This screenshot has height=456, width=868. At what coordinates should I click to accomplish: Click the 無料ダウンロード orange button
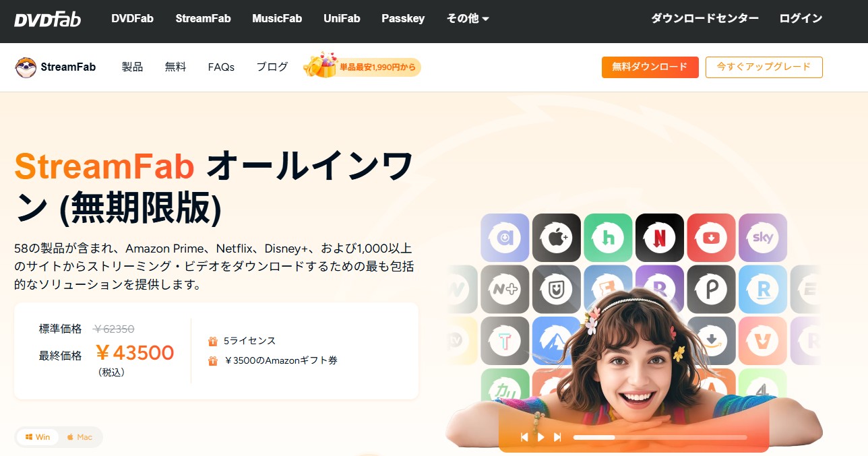coord(650,67)
